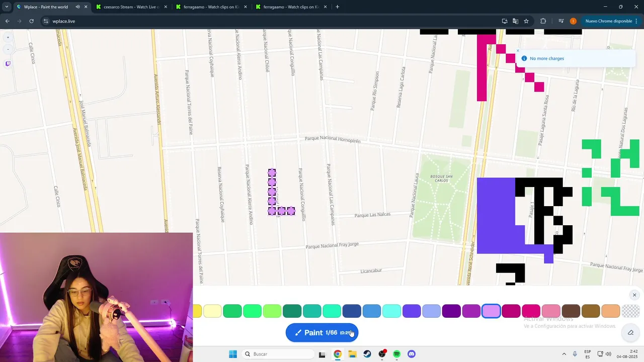Image resolution: width=644 pixels, height=362 pixels.
Task: Install app icon in address bar
Action: [x=505, y=21]
